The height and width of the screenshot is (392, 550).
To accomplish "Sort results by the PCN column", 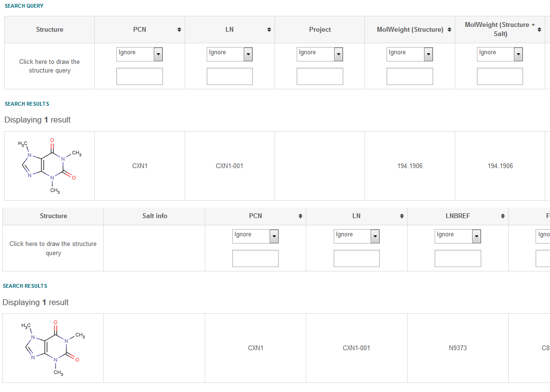I will (179, 29).
